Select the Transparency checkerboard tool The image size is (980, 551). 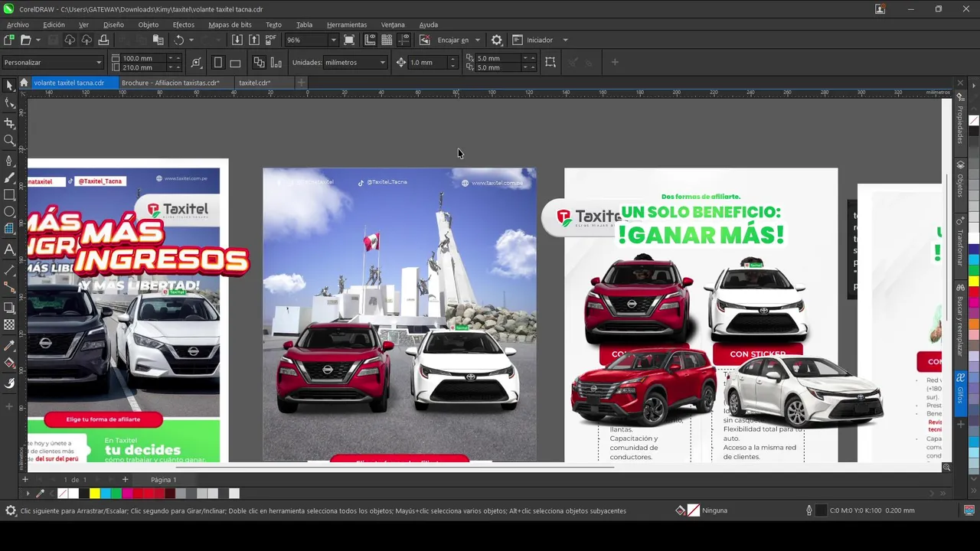pos(9,324)
